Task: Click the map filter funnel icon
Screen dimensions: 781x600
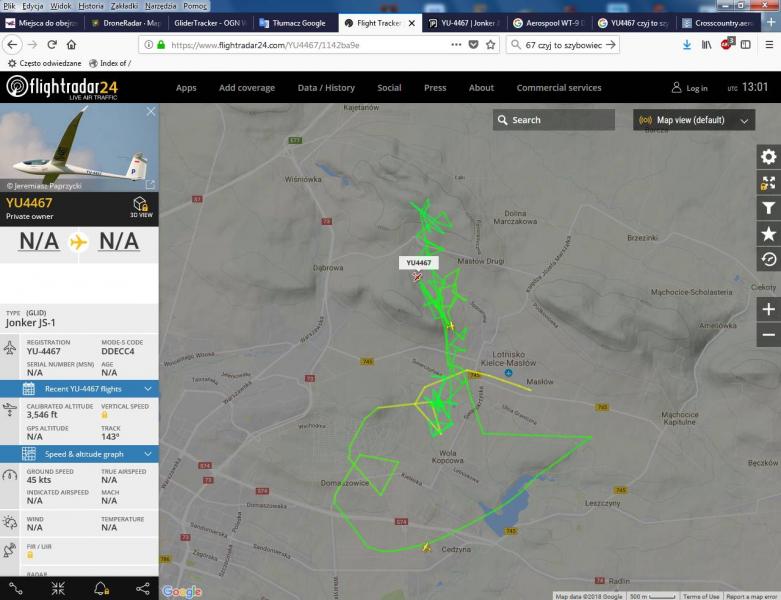Action: 768,208
